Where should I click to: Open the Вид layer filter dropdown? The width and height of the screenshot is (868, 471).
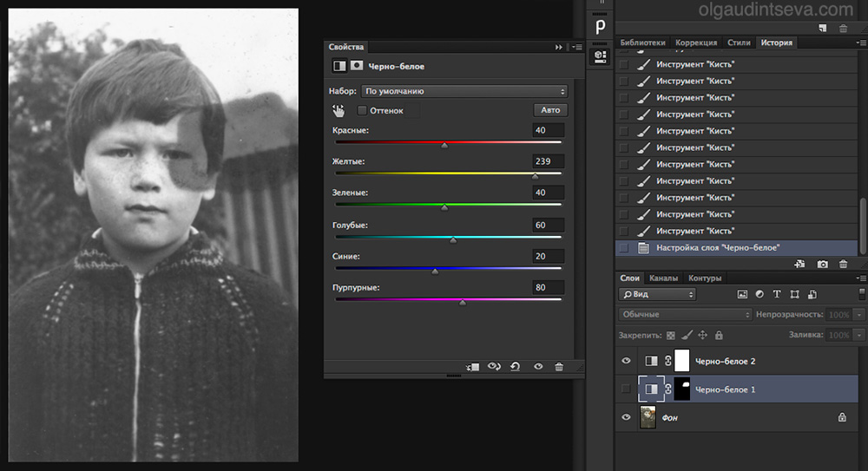(x=657, y=294)
